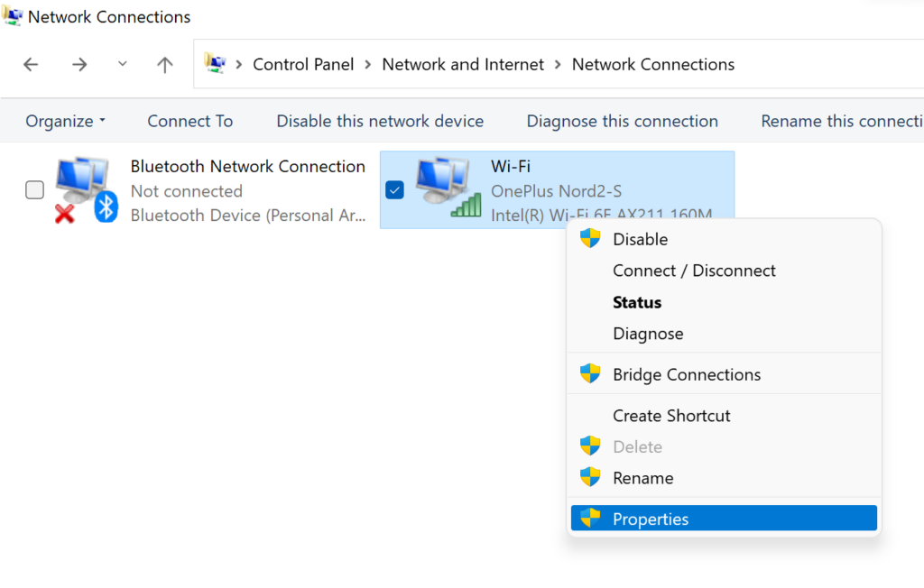This screenshot has height=588, width=924.
Task: Expand the chevron after Network and Internet
Action: [x=559, y=65]
